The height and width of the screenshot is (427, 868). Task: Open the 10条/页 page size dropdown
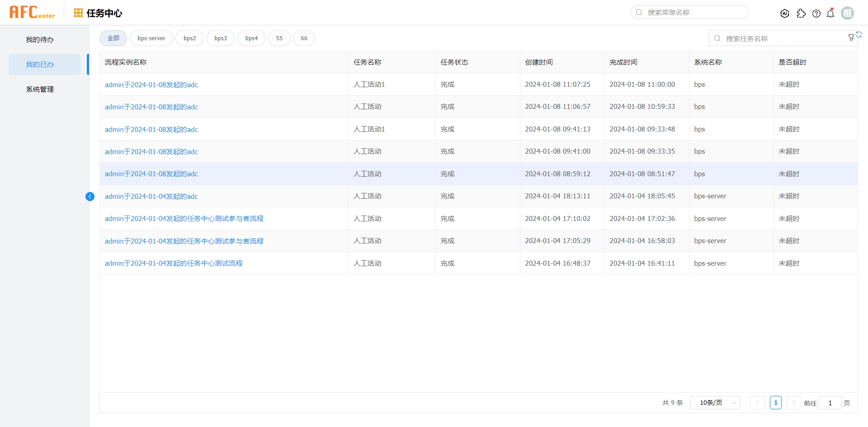pyautogui.click(x=715, y=402)
